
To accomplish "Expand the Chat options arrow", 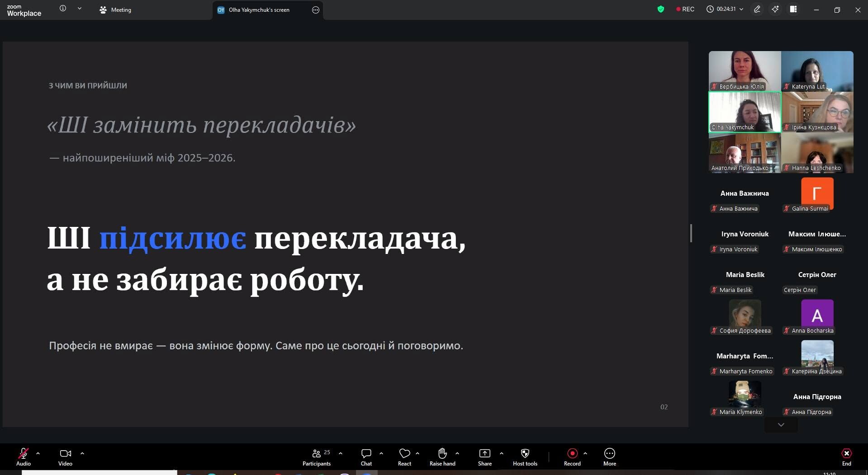I will [381, 453].
